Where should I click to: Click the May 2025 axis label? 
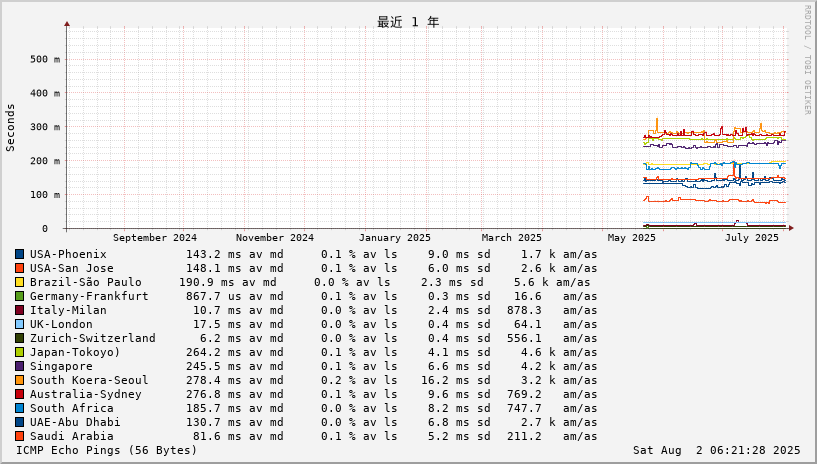point(632,237)
